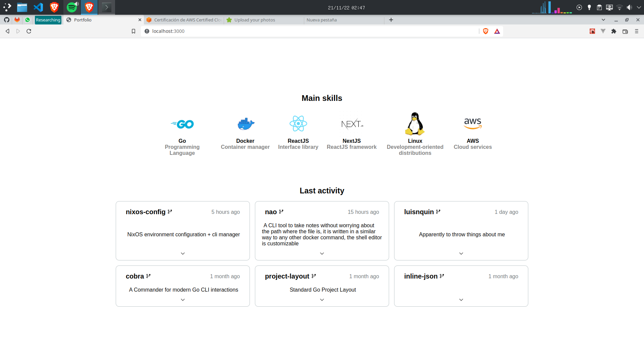The image size is (644, 362).
Task: Expand the nixos-config card
Action: pos(183,253)
